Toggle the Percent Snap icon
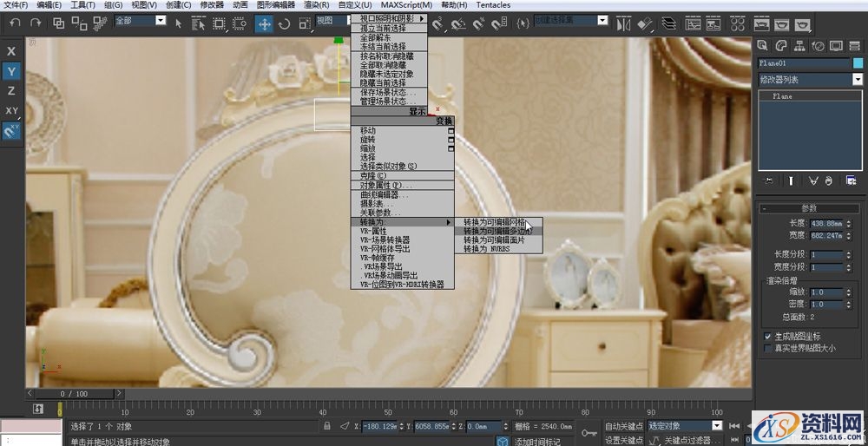The height and width of the screenshot is (446, 868). click(x=479, y=23)
